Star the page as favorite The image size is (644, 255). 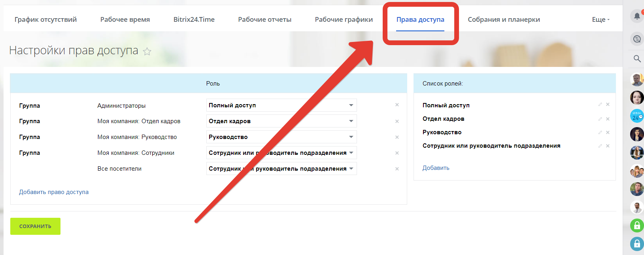click(147, 51)
